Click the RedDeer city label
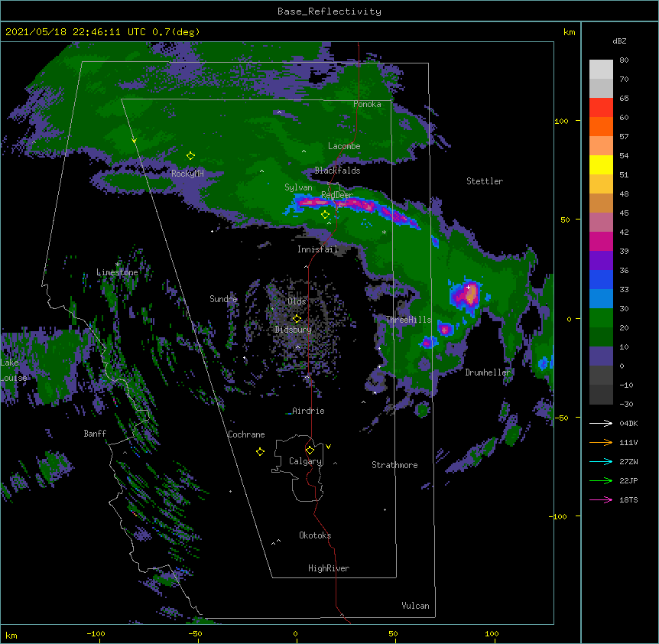The image size is (659, 644). point(337,195)
